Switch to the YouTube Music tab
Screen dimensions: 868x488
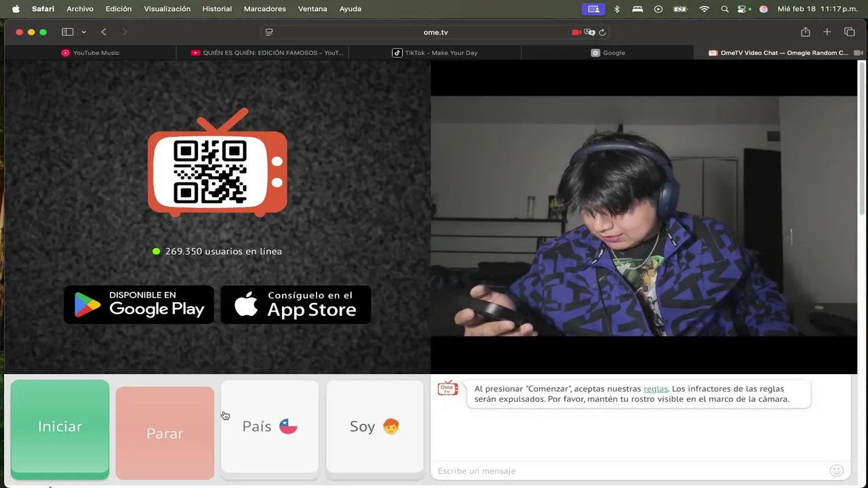point(90,53)
